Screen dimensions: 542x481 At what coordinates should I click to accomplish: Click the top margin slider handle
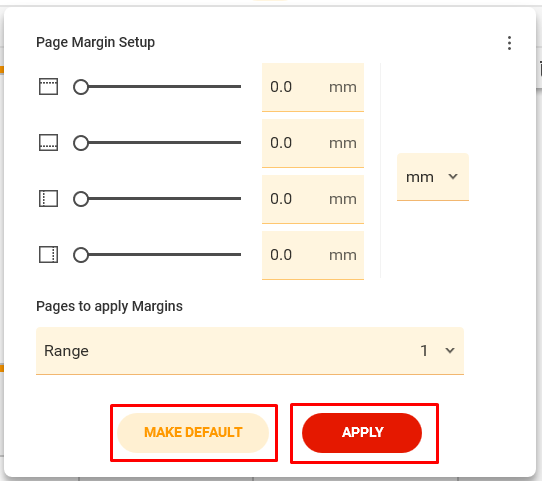[x=81, y=87]
